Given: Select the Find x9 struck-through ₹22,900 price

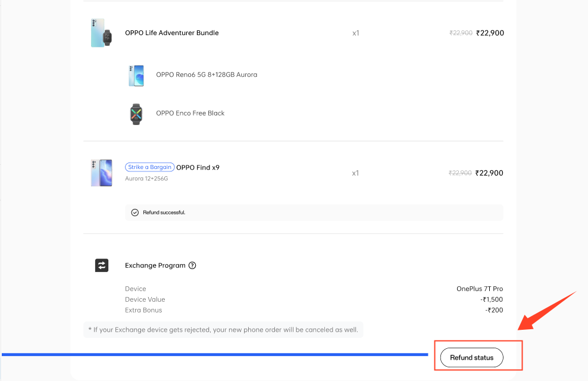Looking at the screenshot, I should pos(460,173).
